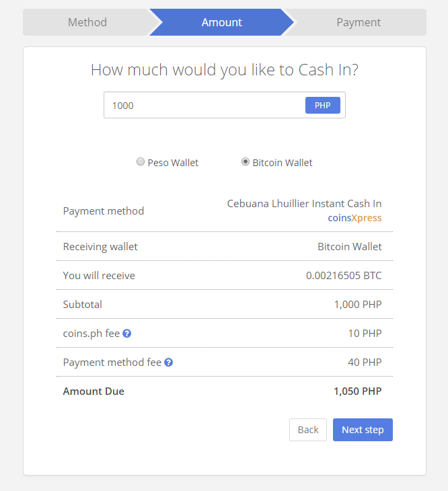Click the You will receive BTC amount
The height and width of the screenshot is (491, 448).
tap(344, 276)
